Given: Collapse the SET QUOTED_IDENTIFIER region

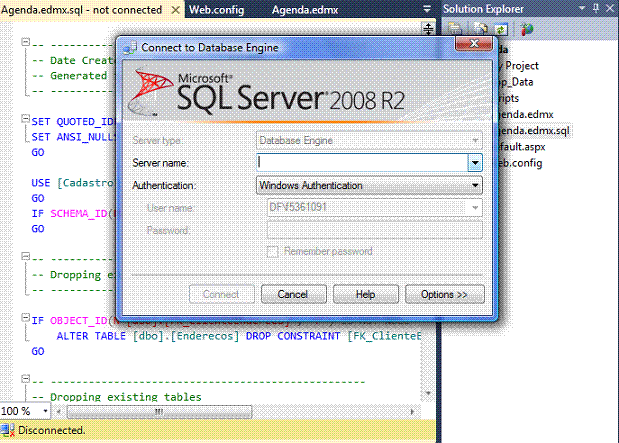Looking at the screenshot, I should click(26, 118).
